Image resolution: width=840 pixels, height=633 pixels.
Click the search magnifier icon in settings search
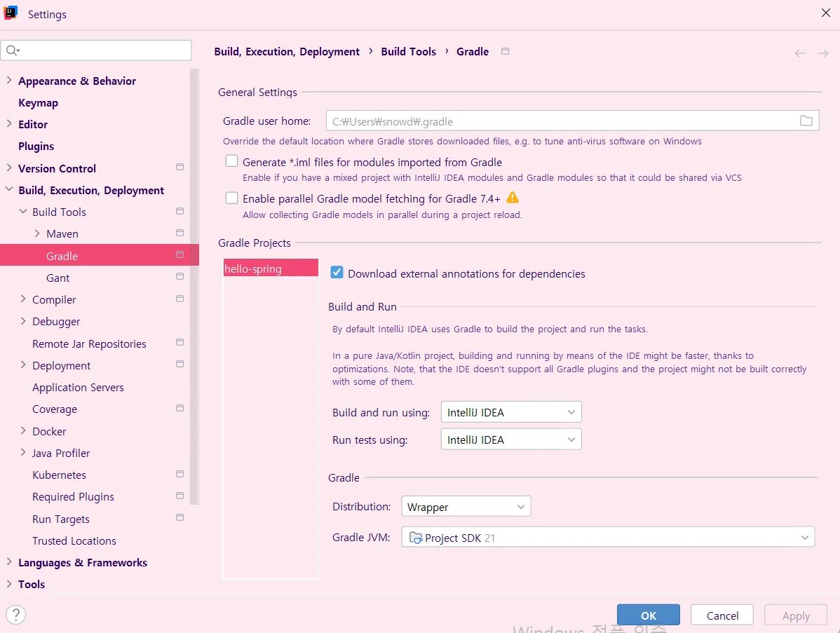pos(13,50)
